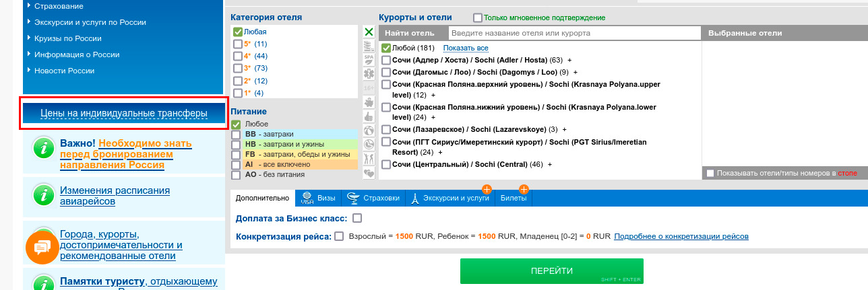Select the SPA hotel filter icon

369,59
